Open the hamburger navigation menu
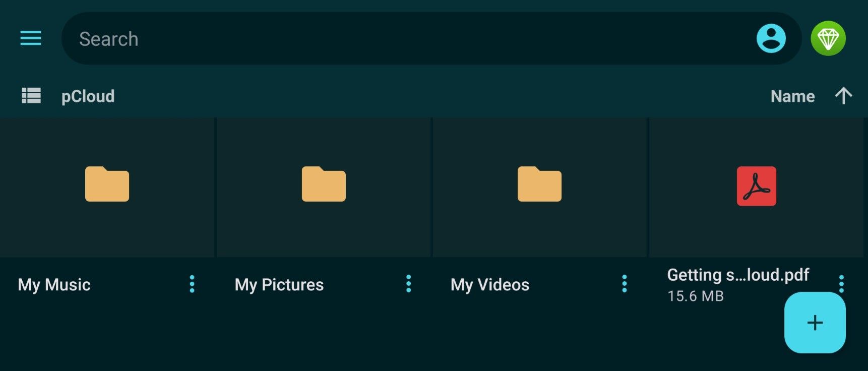Viewport: 868px width, 371px height. click(31, 38)
